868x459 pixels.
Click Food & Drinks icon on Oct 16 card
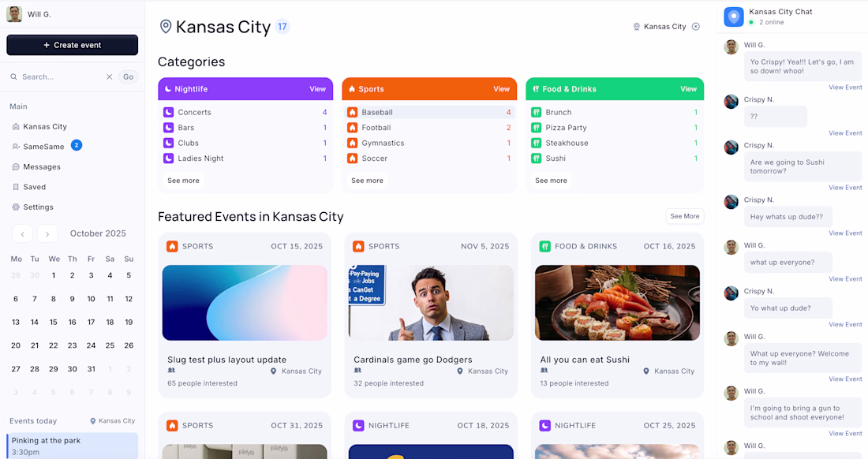click(544, 246)
